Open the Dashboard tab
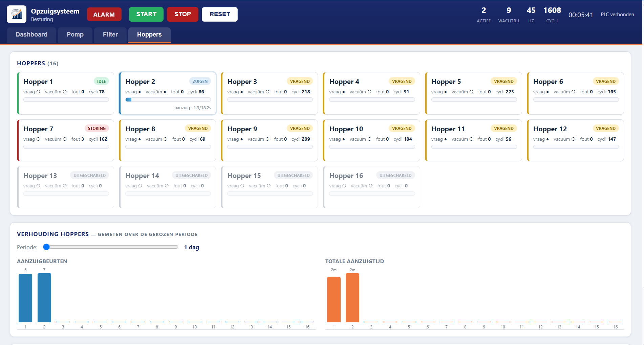The width and height of the screenshot is (644, 345). [x=31, y=35]
